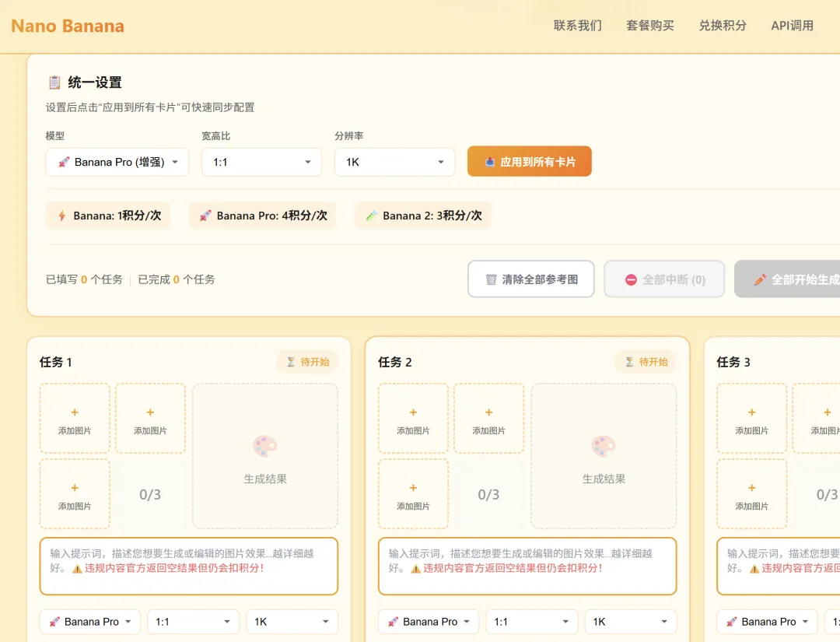Click the palette icon in 任务 1 result

(x=265, y=446)
